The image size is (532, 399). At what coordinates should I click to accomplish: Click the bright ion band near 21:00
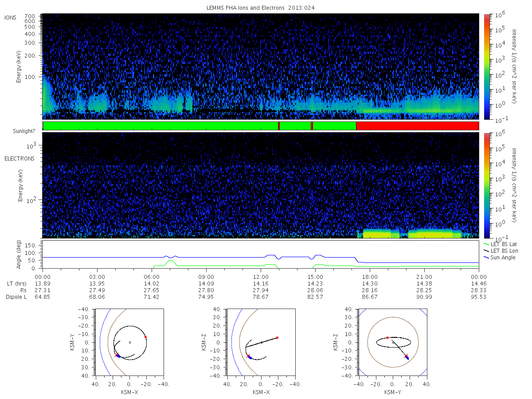(437, 110)
